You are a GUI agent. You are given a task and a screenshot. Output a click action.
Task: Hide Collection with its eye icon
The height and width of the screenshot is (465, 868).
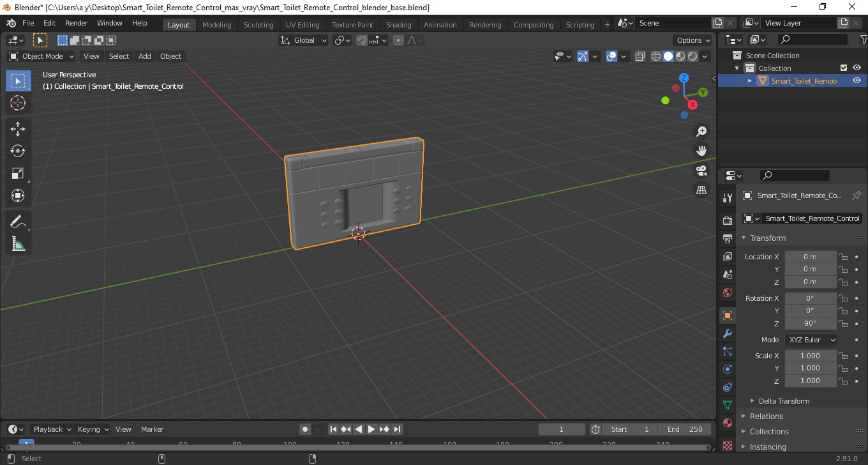[x=857, y=68]
